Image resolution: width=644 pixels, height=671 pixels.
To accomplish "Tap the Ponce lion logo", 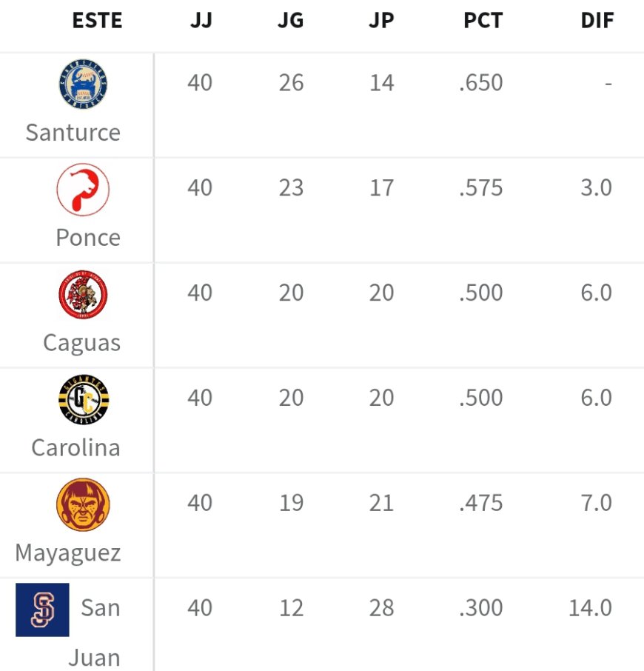I will pyautogui.click(x=83, y=190).
